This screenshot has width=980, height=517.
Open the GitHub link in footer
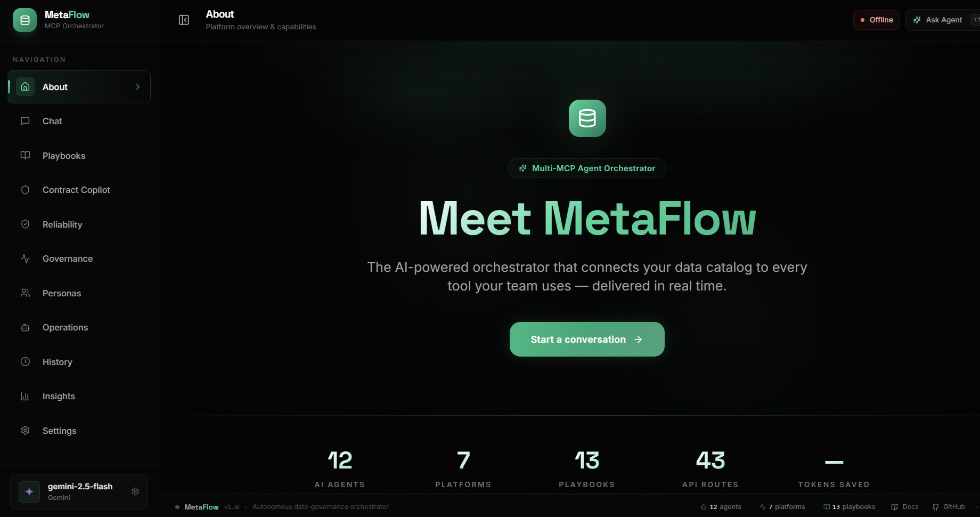pos(949,507)
